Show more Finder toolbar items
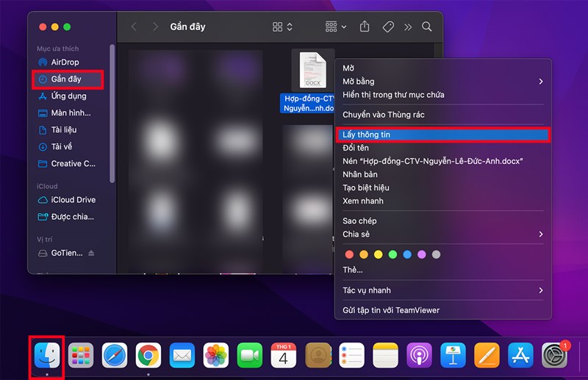 pyautogui.click(x=408, y=27)
